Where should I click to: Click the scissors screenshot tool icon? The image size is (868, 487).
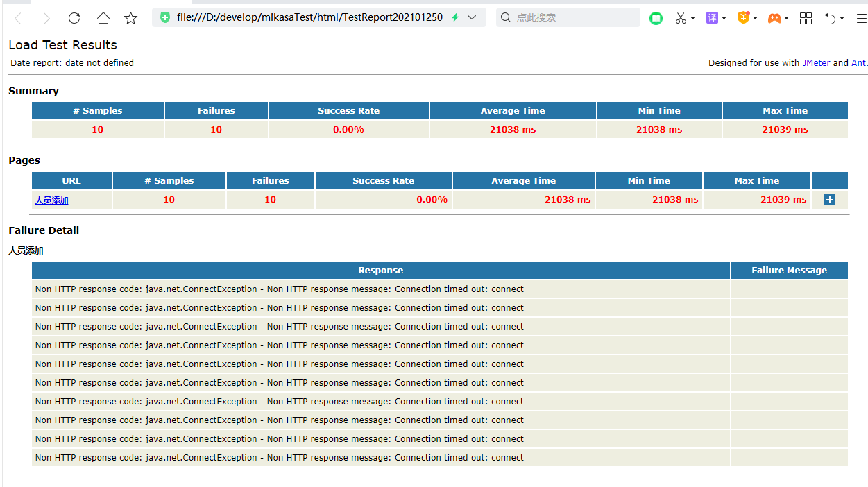coord(681,18)
